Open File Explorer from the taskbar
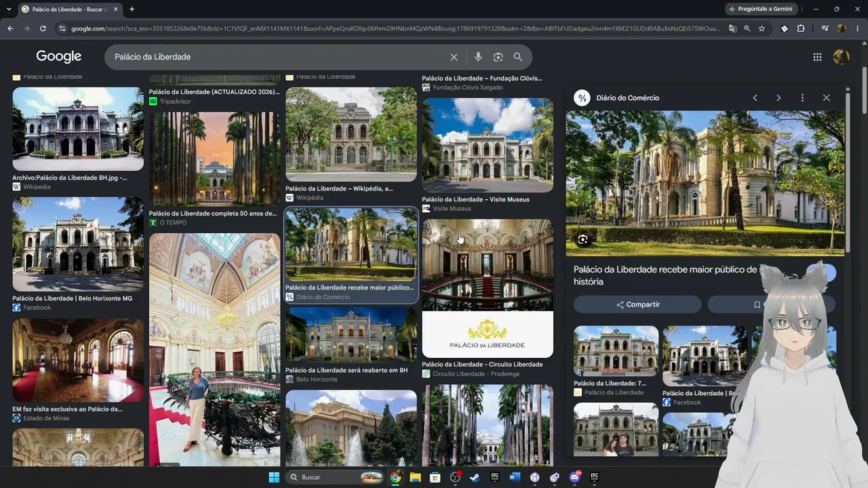The height and width of the screenshot is (488, 868). (x=415, y=477)
